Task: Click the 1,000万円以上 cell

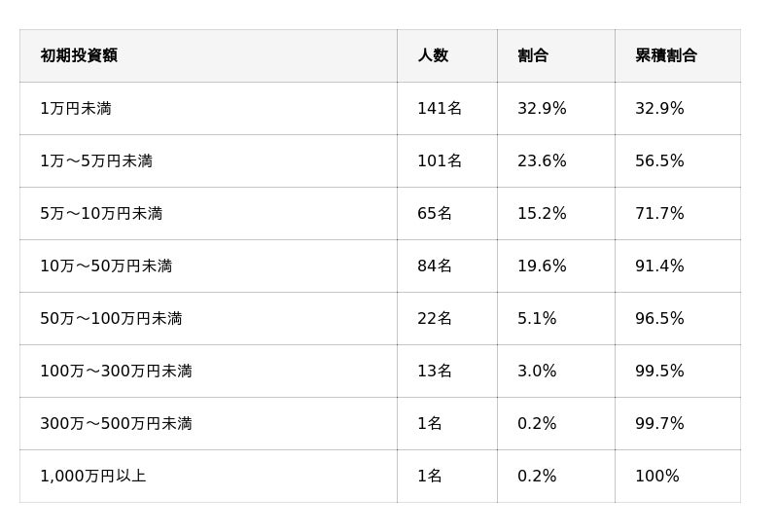Action: [92, 476]
